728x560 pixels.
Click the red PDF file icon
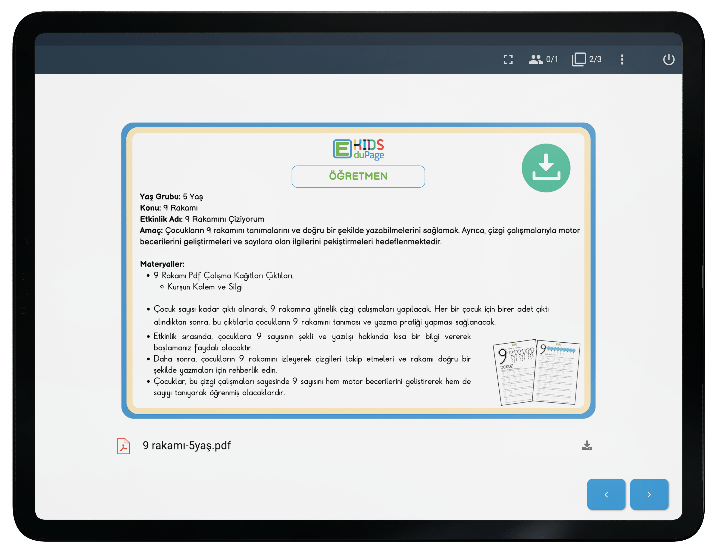pyautogui.click(x=123, y=446)
